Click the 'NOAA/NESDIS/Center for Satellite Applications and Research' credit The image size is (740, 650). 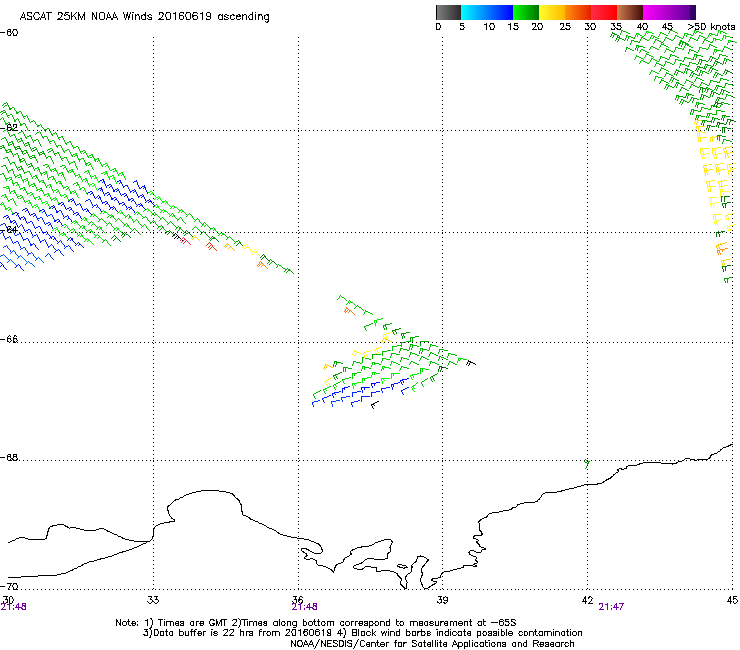(x=432, y=644)
